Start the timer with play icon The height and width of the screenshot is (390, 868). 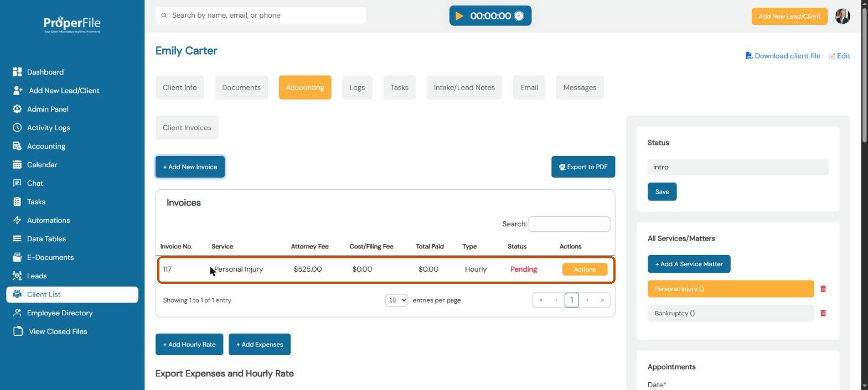459,16
